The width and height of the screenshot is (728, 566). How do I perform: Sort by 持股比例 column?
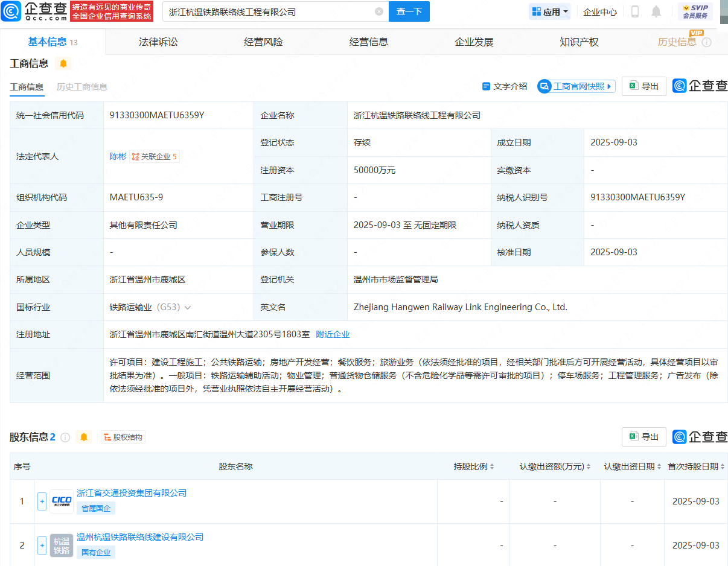(x=474, y=466)
